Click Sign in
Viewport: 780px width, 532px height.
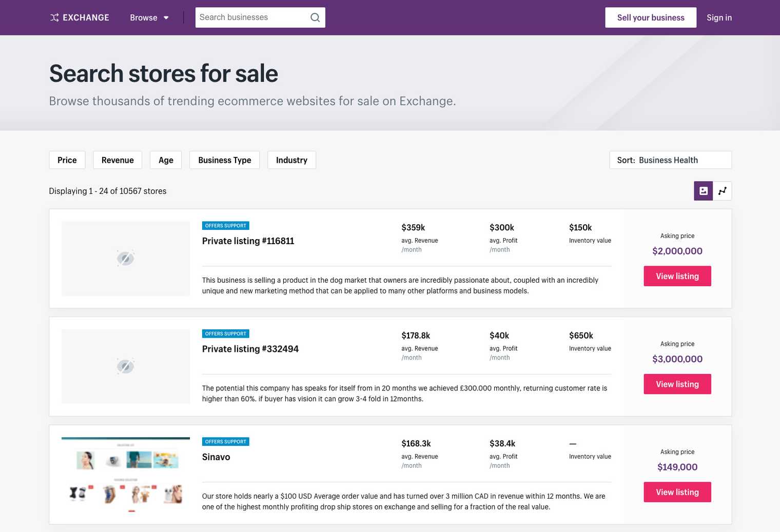[719, 17]
